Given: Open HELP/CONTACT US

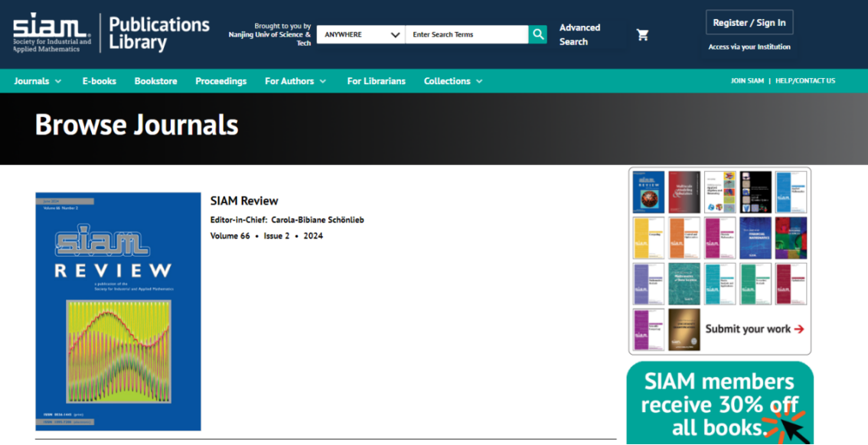Looking at the screenshot, I should coord(805,81).
